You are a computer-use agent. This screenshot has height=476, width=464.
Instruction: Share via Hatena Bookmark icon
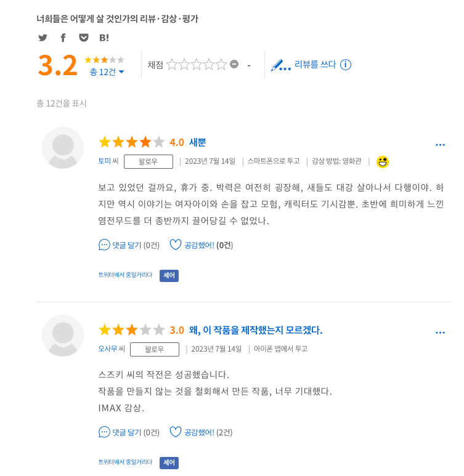(x=104, y=38)
